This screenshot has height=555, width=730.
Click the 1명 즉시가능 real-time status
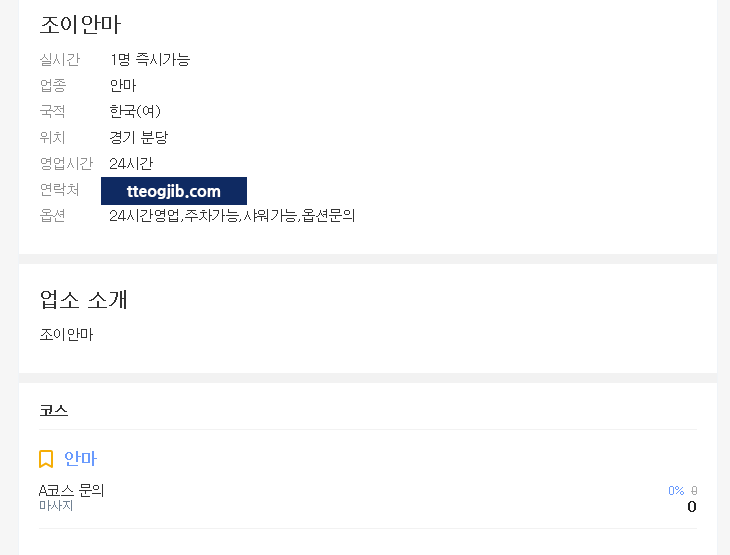click(150, 59)
